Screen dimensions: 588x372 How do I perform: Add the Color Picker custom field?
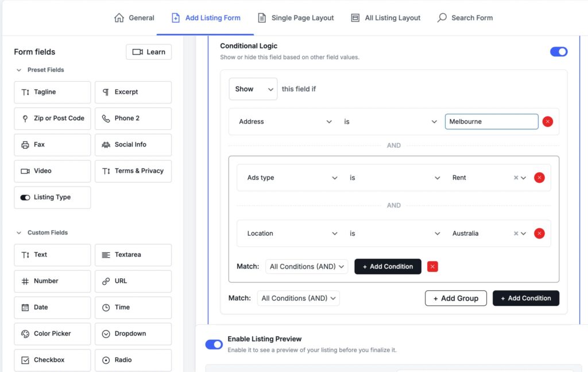tap(52, 333)
